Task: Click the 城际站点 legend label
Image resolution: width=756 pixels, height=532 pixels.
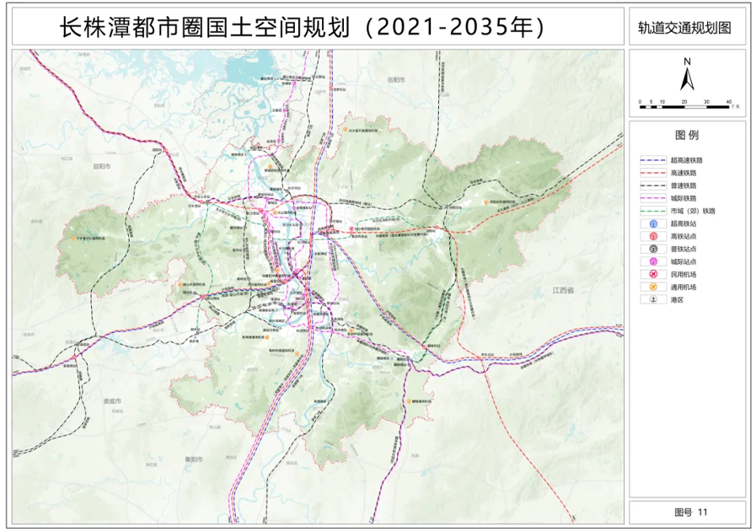Action: 684,262
